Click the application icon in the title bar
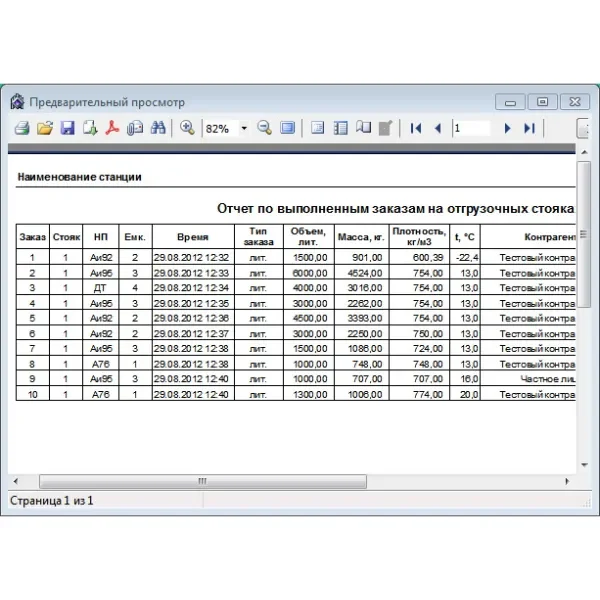Viewport: 600px width, 600px height. click(17, 102)
